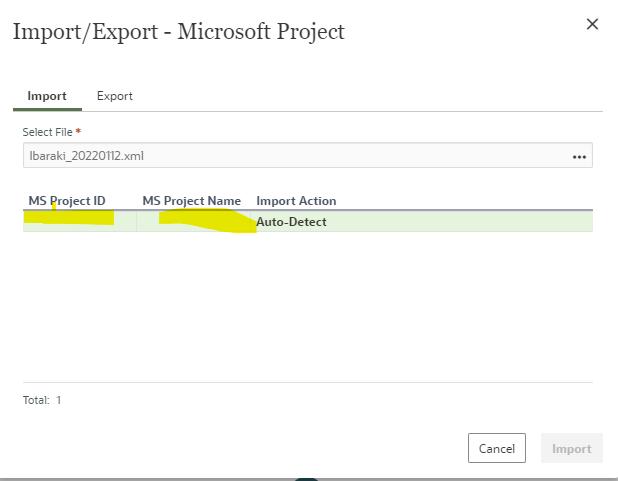Click the Select File label
Image resolution: width=618 pixels, height=481 pixels.
tap(48, 132)
